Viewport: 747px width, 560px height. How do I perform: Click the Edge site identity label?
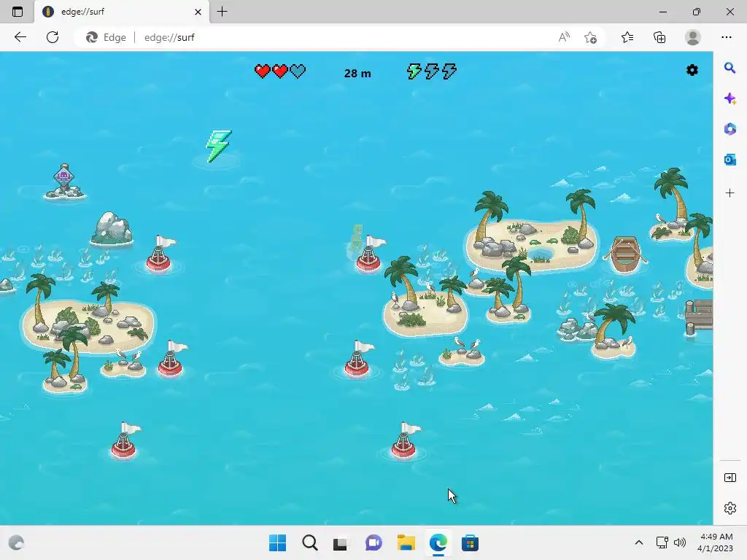[x=107, y=37]
